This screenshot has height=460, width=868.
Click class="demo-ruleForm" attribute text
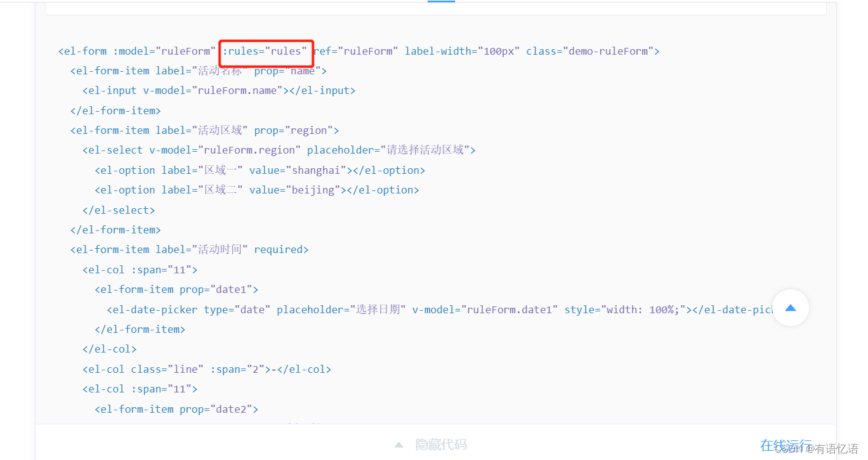point(590,51)
